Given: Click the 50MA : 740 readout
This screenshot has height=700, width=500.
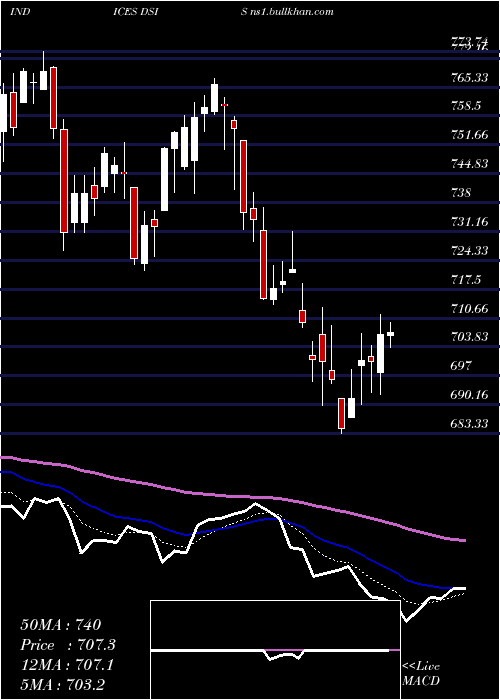Looking at the screenshot, I should (61, 625).
